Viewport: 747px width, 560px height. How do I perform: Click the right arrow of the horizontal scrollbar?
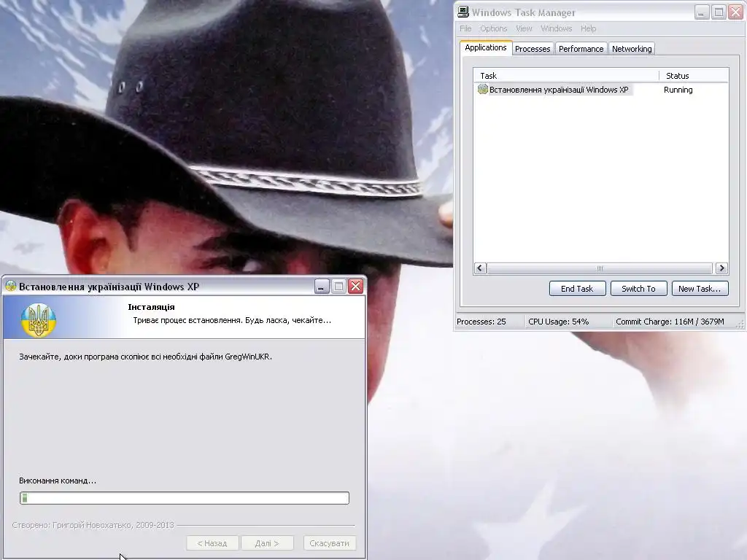click(x=721, y=268)
